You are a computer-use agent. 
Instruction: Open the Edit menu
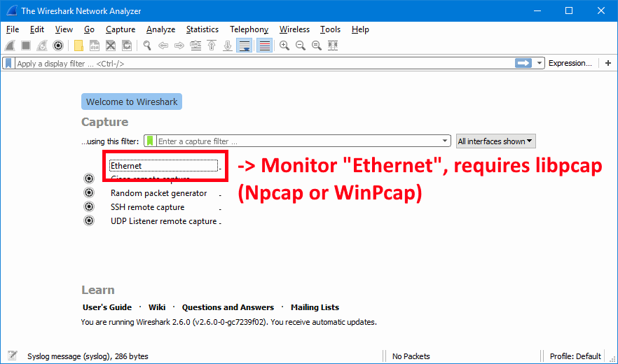coord(36,29)
